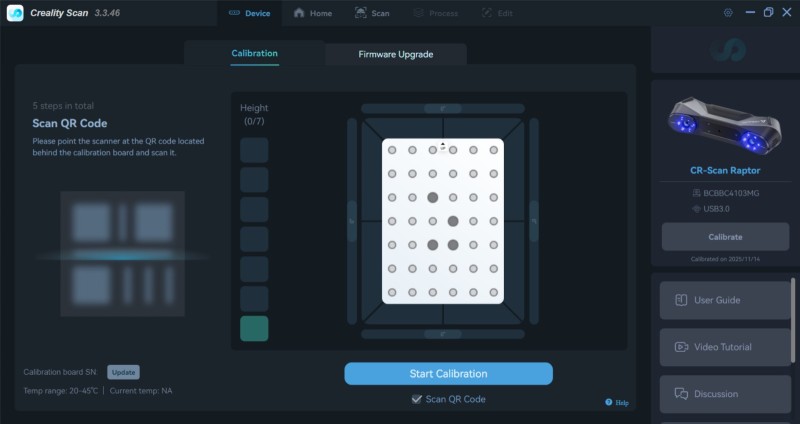Go to the Home tab
This screenshot has height=424, width=800.
pyautogui.click(x=313, y=13)
